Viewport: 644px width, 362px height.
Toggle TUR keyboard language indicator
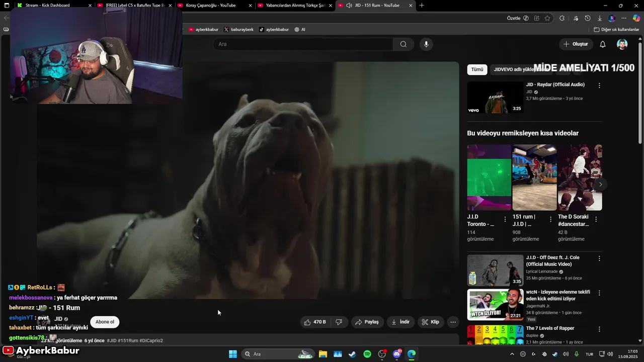589,354
